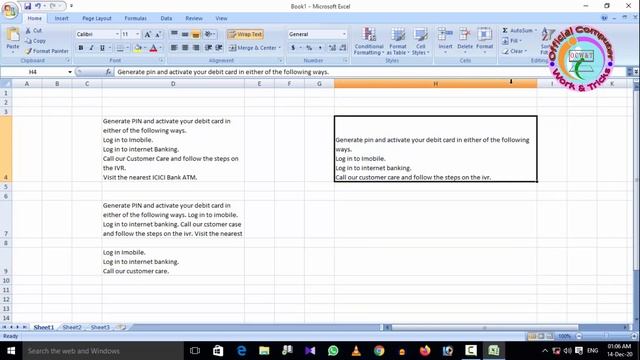Activate the Format Painter
Viewport: 640px width, 360px height.
point(47,51)
